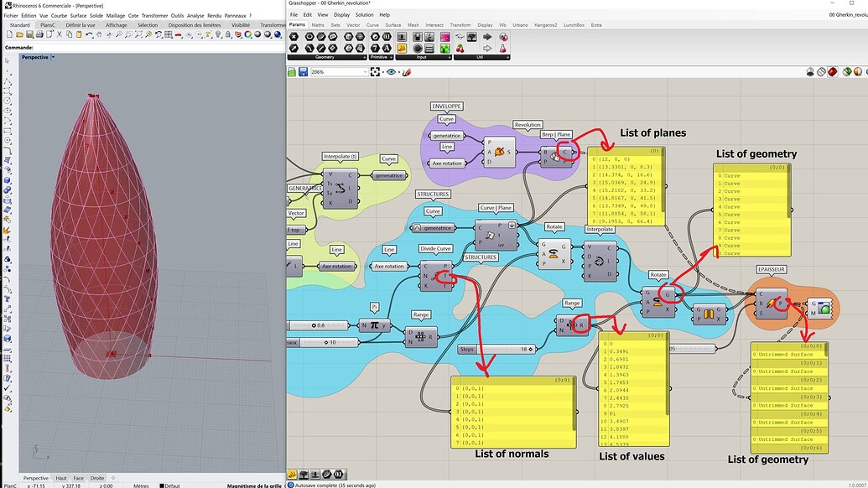Create a new document via Rhino's new file icon
This screenshot has width=868, height=488.
pos(10,35)
